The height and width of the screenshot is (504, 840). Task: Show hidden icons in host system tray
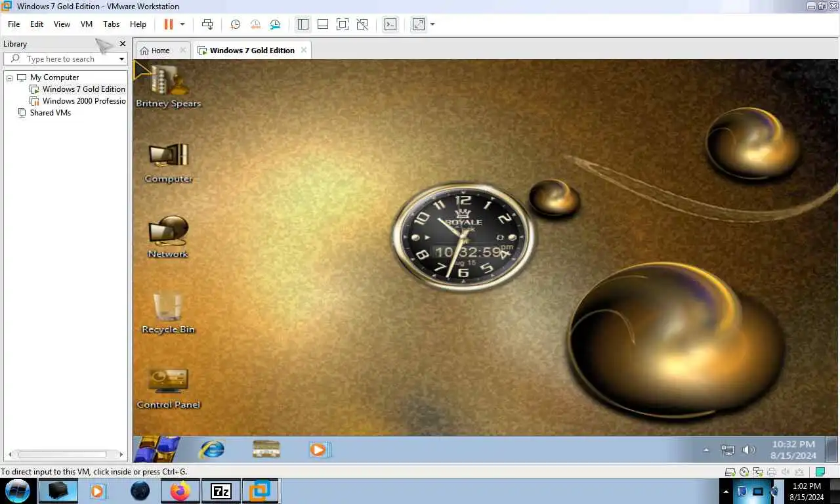tap(726, 491)
